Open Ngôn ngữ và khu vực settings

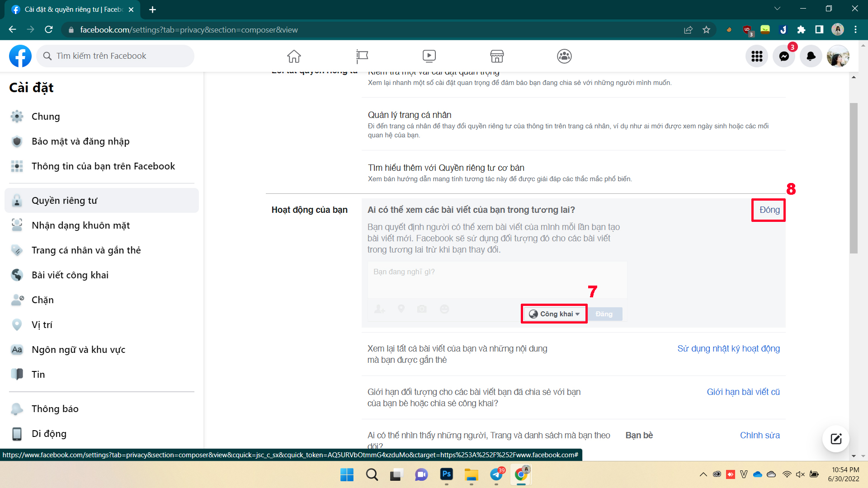(102, 350)
